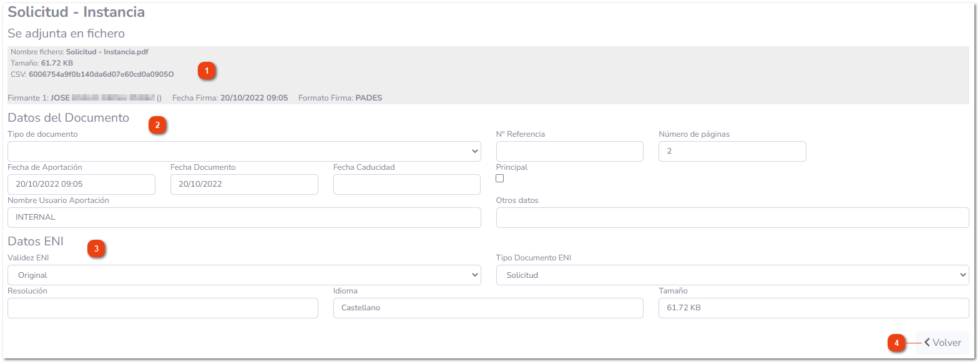Screen dimensions: 980x364
Task: Click the file name Solicitud - Instancia.pdf
Action: [x=107, y=52]
